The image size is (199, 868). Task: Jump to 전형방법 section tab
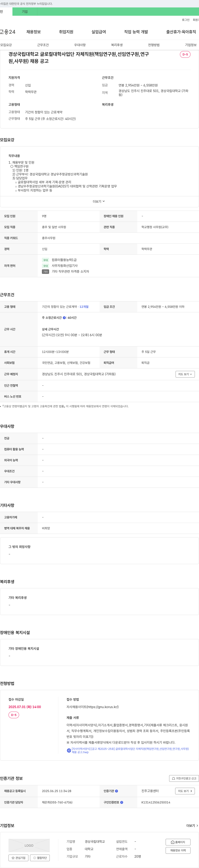[154, 45]
